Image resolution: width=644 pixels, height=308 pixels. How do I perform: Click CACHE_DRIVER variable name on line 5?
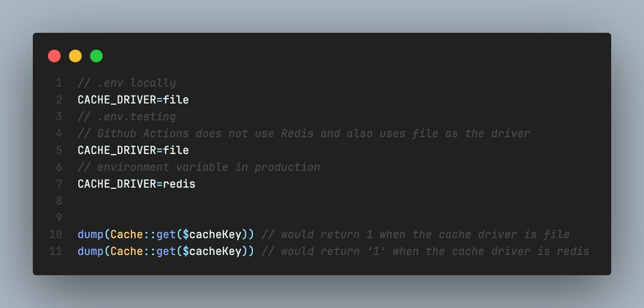pyautogui.click(x=117, y=150)
